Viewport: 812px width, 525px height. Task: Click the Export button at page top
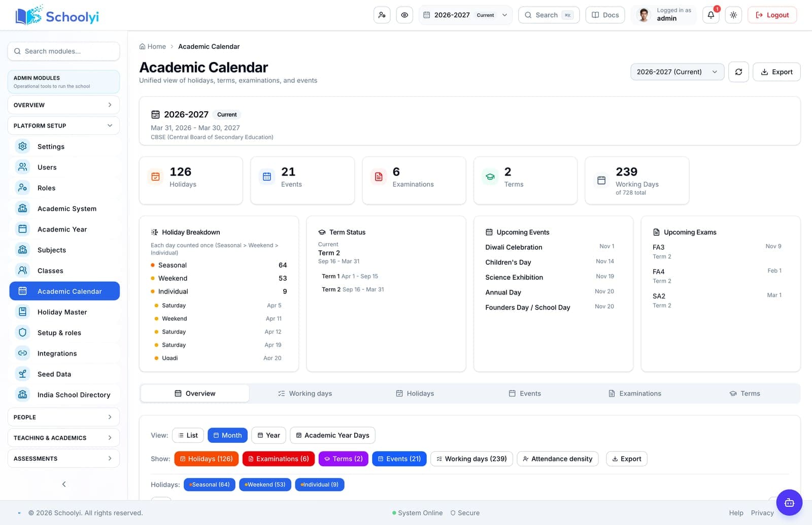click(x=776, y=72)
